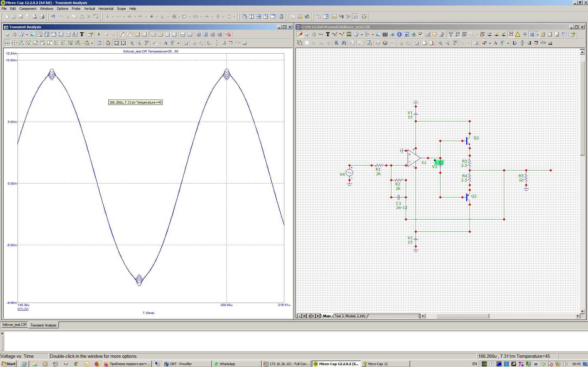Open ORT - Proxifier taskbar button
The height and width of the screenshot is (367, 588).
pos(187,364)
